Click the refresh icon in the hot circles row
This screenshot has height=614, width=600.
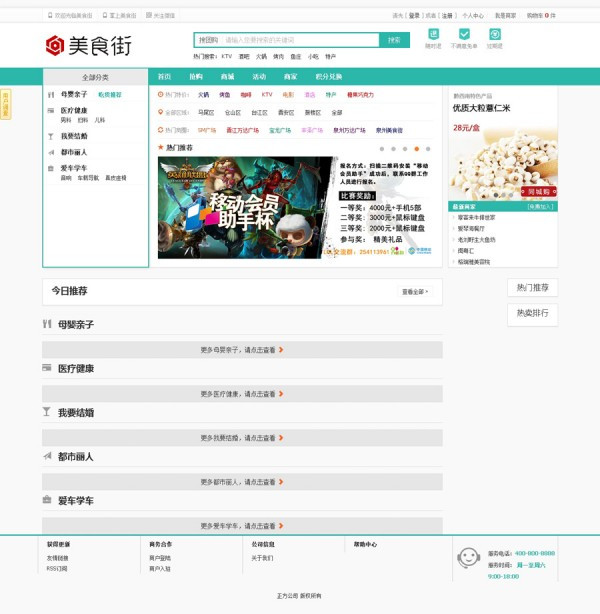(x=160, y=130)
